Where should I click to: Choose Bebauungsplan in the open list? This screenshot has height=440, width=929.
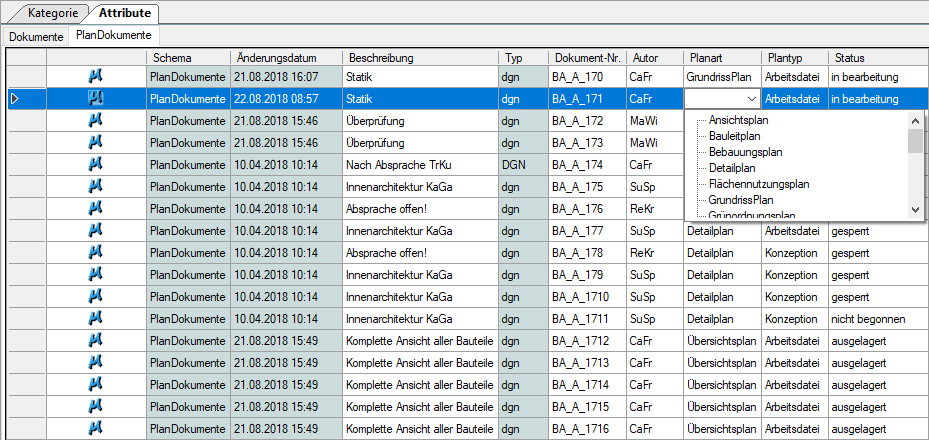click(x=745, y=152)
